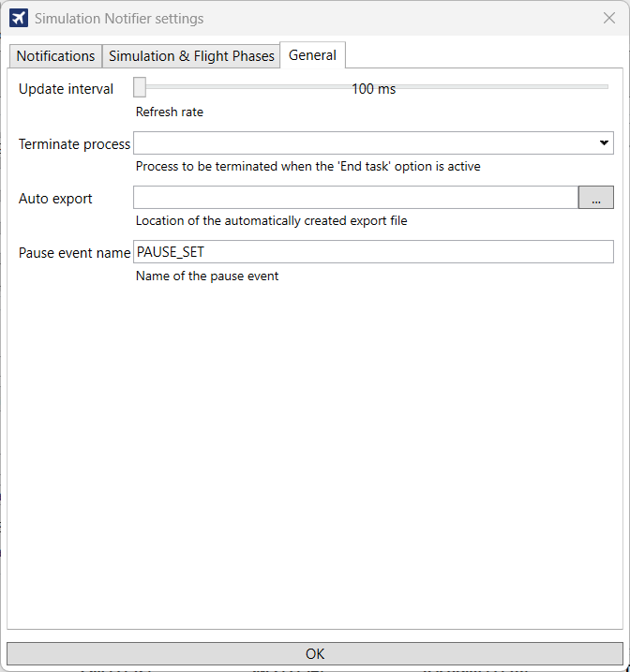Confirm settings with the OK button
630x672 pixels.
click(x=315, y=653)
